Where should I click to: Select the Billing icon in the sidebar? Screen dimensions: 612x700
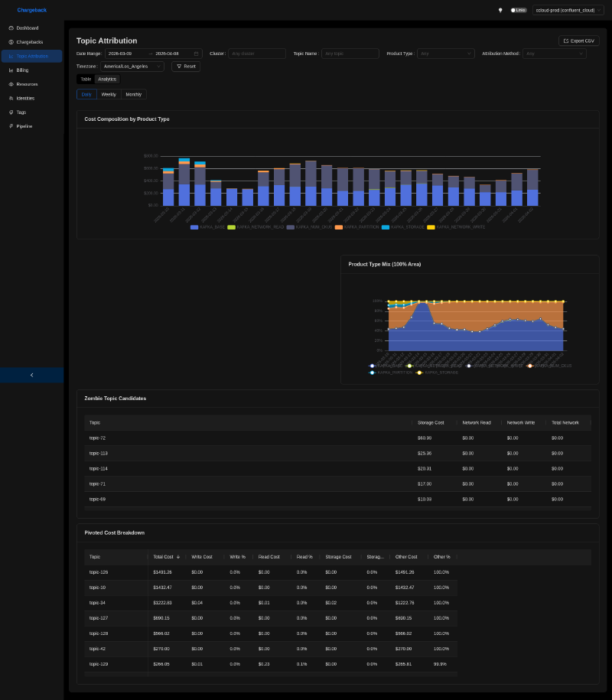pos(11,70)
